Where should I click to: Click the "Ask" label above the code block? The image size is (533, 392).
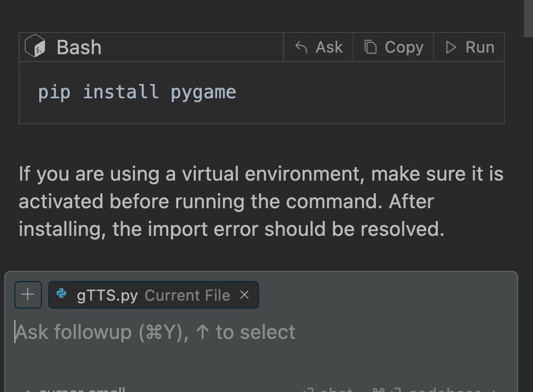coord(329,47)
